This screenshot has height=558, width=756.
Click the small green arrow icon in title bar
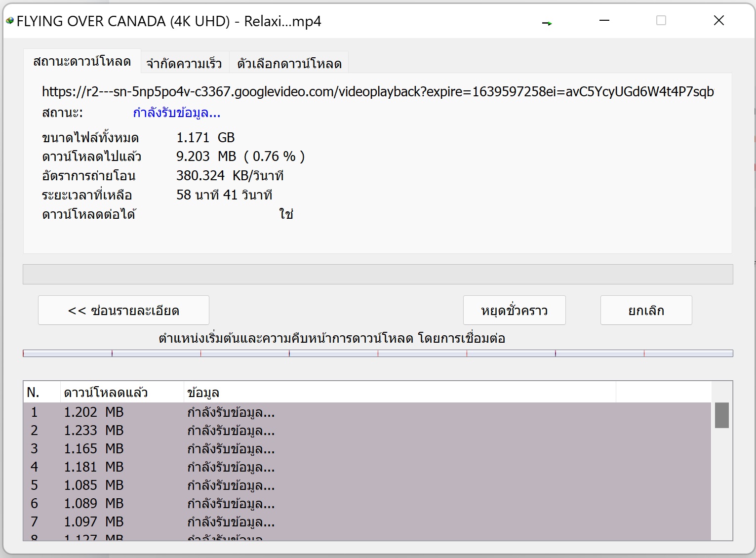(x=547, y=23)
